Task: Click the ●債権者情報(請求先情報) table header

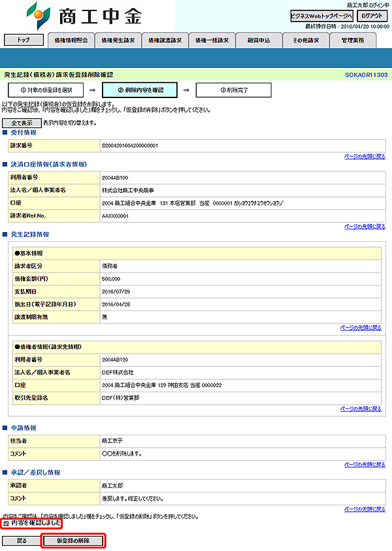Action: [x=197, y=347]
